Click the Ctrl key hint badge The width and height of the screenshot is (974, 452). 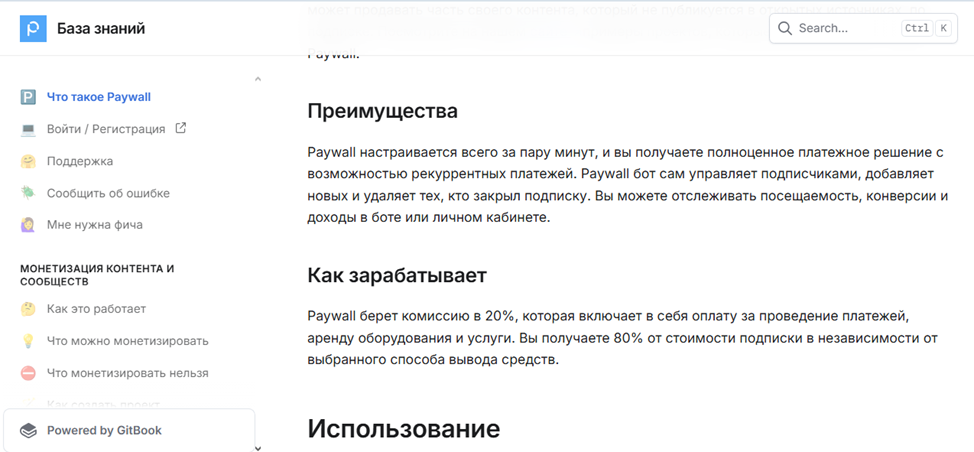click(917, 29)
